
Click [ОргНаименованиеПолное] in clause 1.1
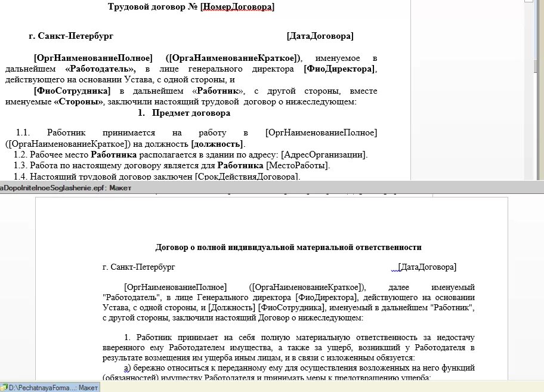tap(321, 133)
